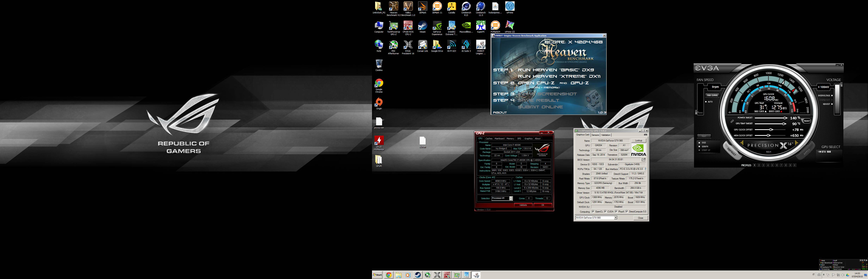Viewport: 868px width, 279px height.
Task: Click OK button in CPU-Z
Action: click(543, 205)
